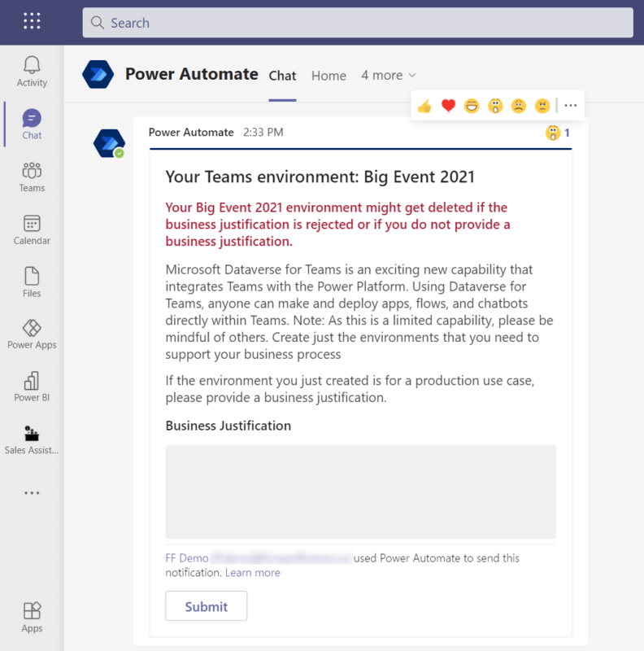Click the surprised reaction count on message
644x651 pixels.
(x=558, y=133)
